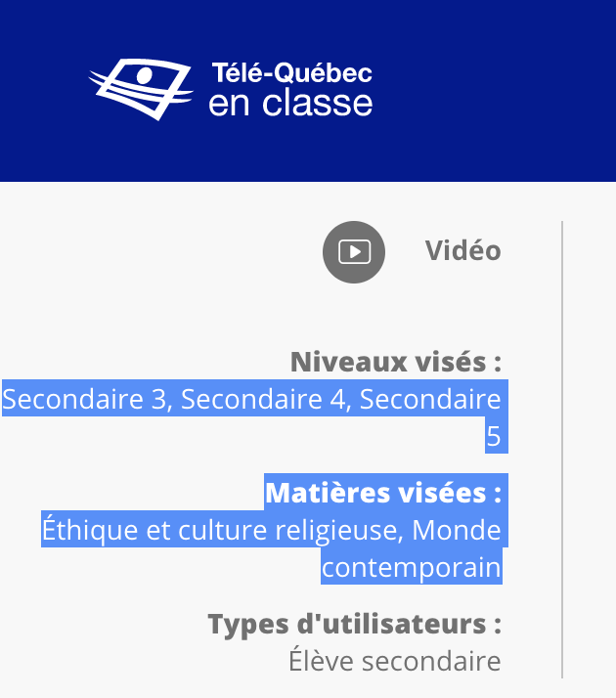Click the 'Types d'utilisateurs :' heading
Viewport: 616px width, 698px height.
355,624
